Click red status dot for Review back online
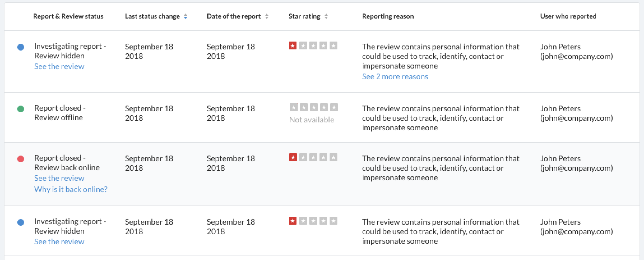 click(21, 159)
